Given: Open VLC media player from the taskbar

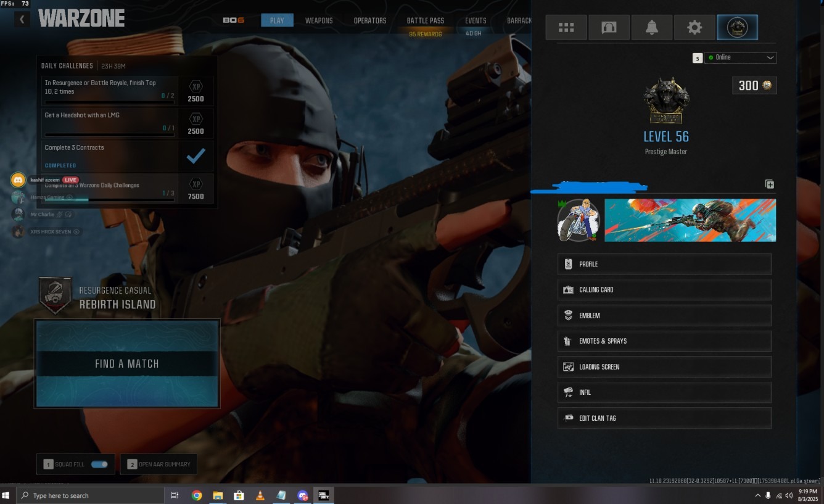Looking at the screenshot, I should [x=260, y=495].
